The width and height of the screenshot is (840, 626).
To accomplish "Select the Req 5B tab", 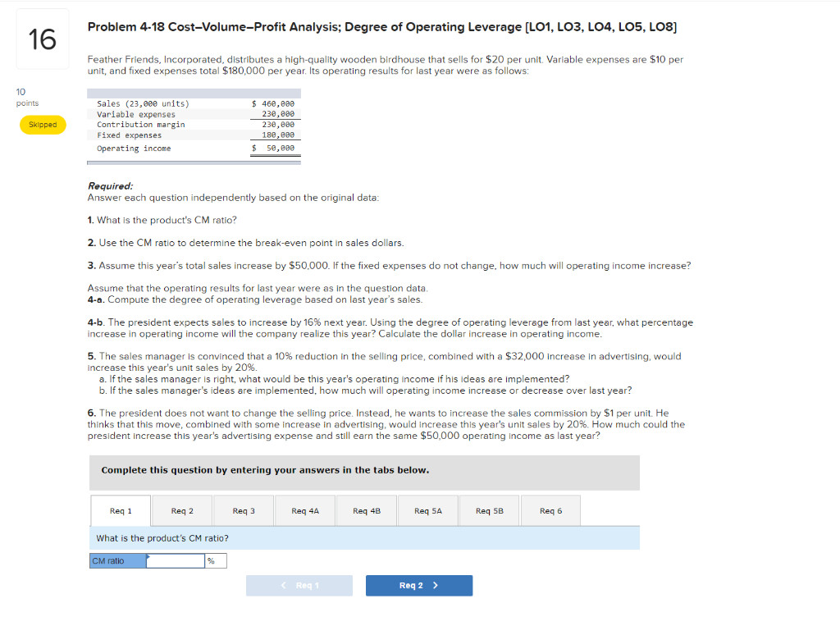I will [x=489, y=509].
